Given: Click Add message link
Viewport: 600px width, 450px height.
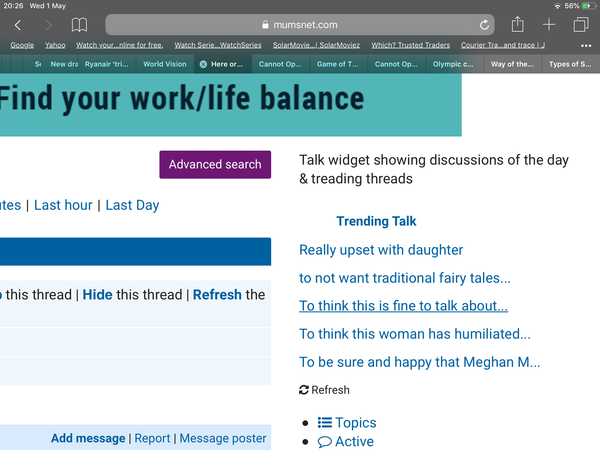Looking at the screenshot, I should point(88,438).
